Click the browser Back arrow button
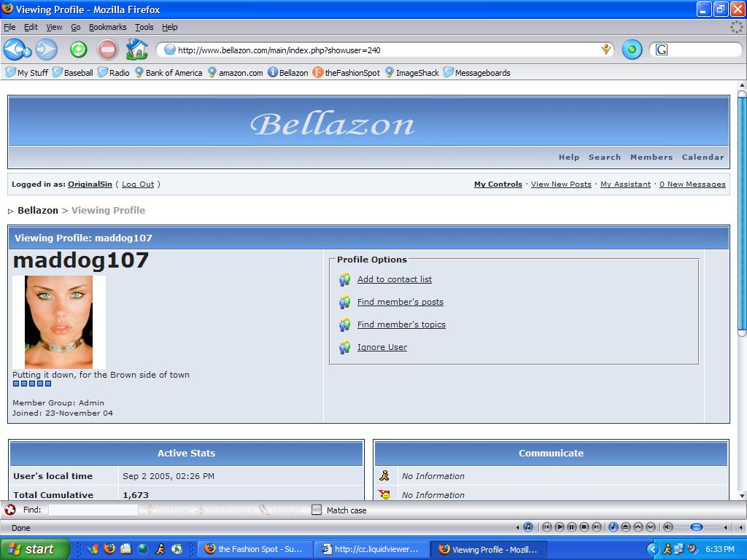The image size is (747, 560). point(15,50)
